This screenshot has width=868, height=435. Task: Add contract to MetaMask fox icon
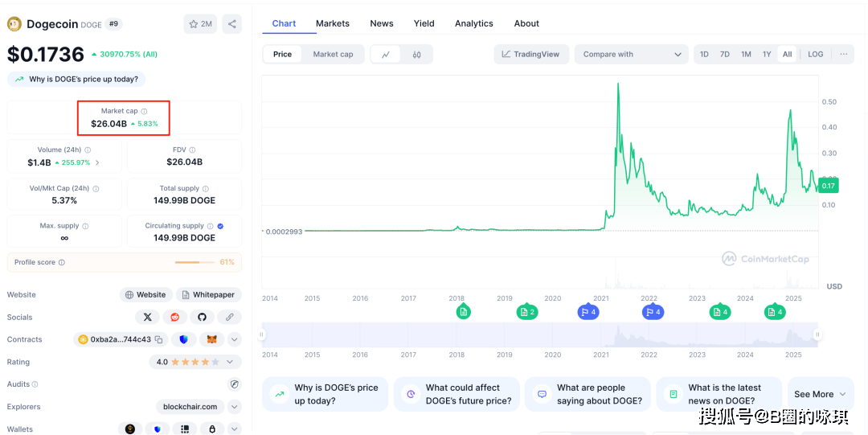212,339
